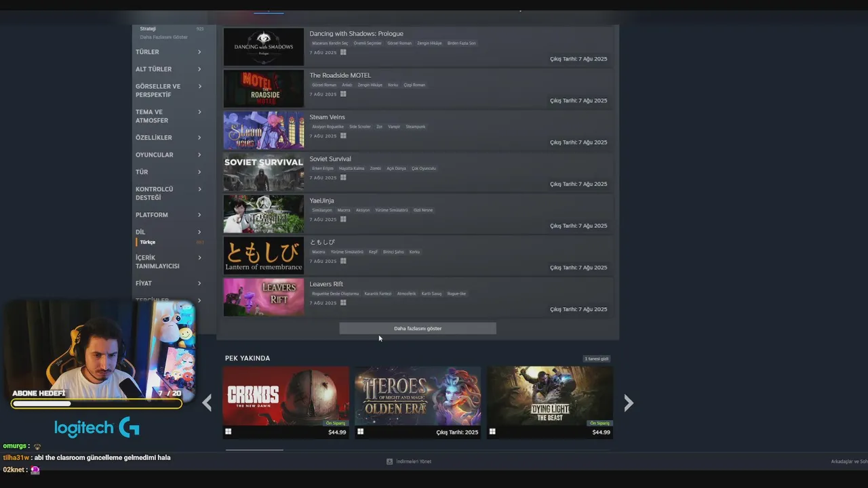Click Windows platform icon in Leavers Rift row
This screenshot has width=868, height=488.
point(343,303)
